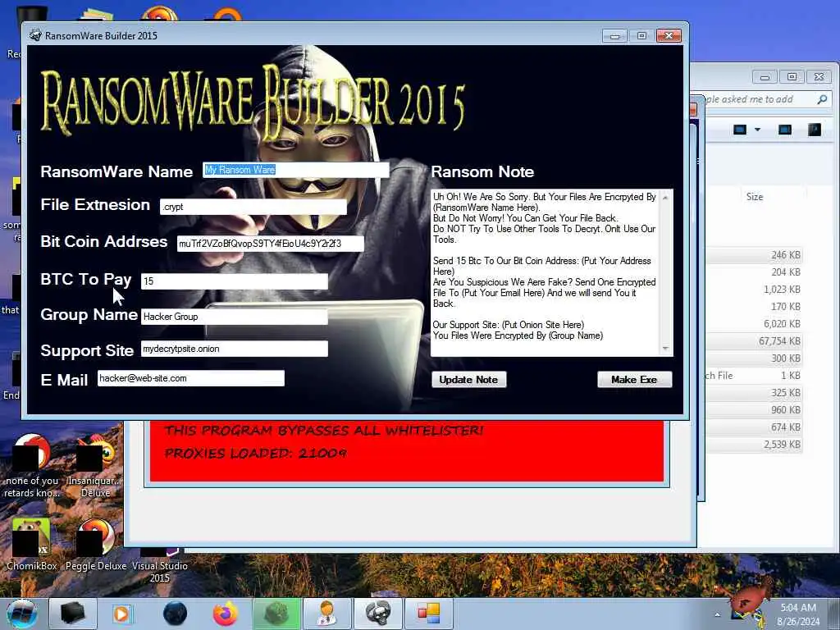Click the Update Note button
This screenshot has width=840, height=630.
click(468, 380)
